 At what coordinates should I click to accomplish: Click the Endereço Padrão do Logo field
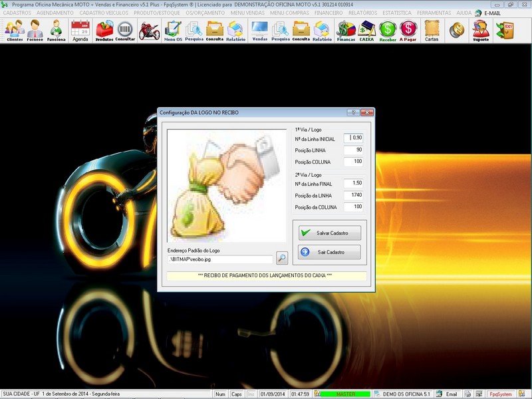coord(219,259)
